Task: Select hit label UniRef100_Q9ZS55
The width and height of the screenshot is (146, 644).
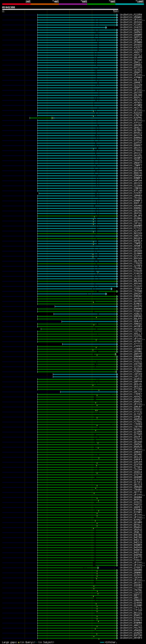Action: click(x=131, y=93)
